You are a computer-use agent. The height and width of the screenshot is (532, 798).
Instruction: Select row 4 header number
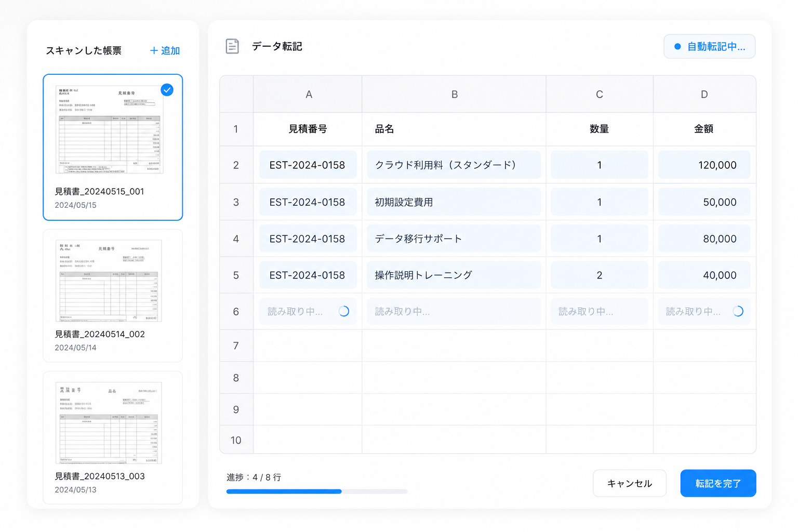[x=236, y=239]
